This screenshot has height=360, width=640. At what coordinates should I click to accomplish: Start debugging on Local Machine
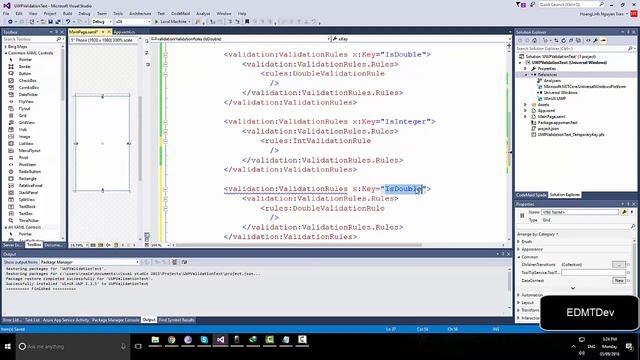(x=173, y=22)
